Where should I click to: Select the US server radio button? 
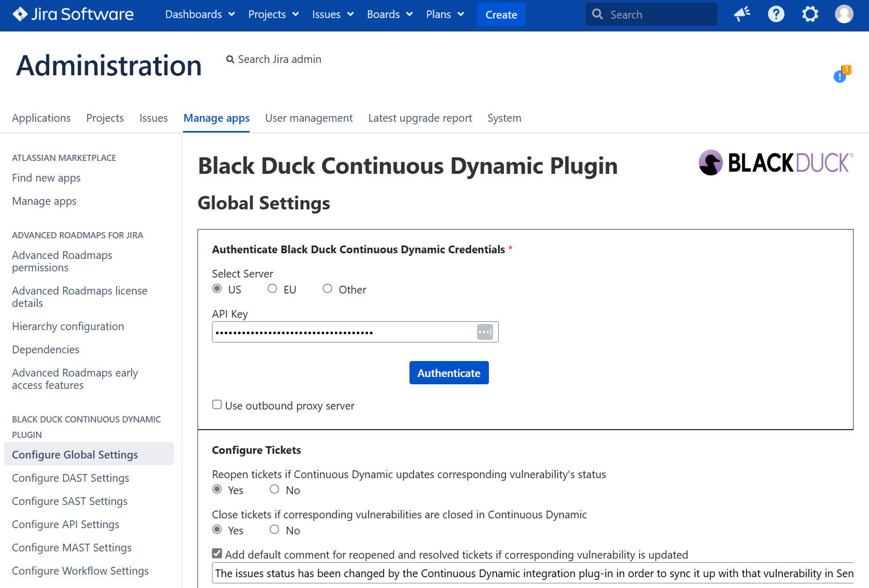click(x=217, y=288)
